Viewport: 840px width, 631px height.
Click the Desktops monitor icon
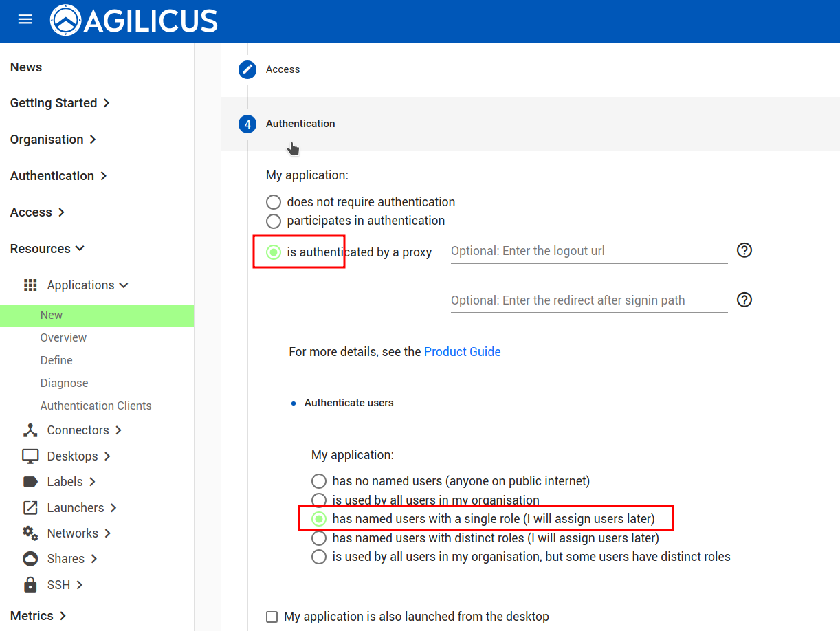[30, 456]
